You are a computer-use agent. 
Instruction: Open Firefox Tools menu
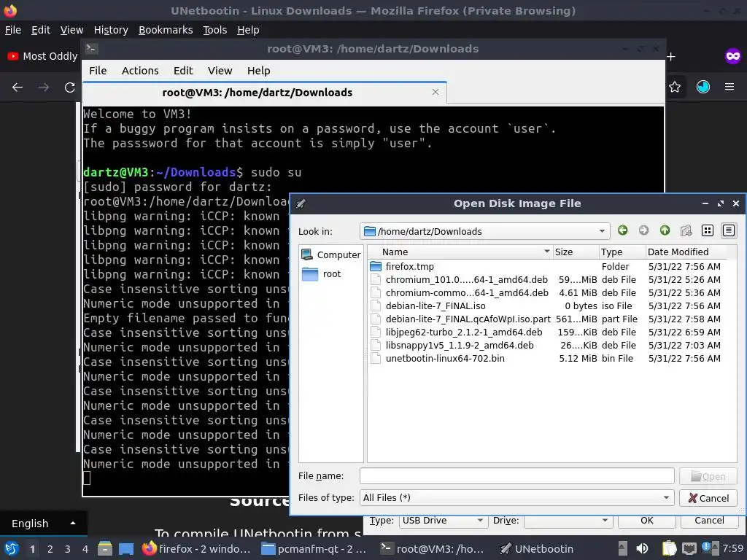coord(215,30)
